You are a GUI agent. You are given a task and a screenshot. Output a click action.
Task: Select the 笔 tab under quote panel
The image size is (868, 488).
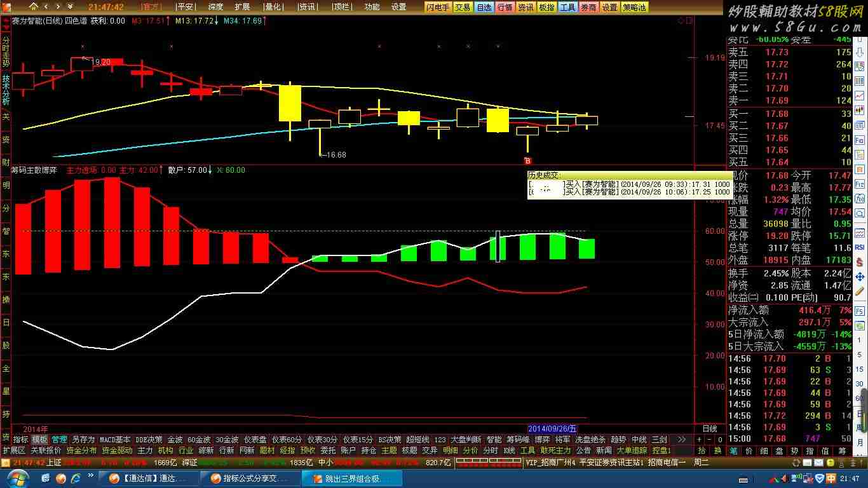733,451
